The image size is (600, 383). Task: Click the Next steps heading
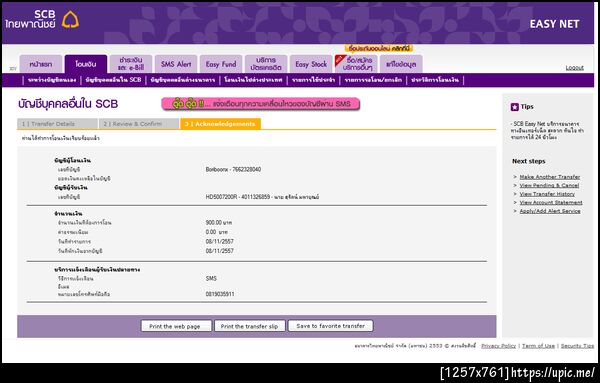tap(528, 161)
